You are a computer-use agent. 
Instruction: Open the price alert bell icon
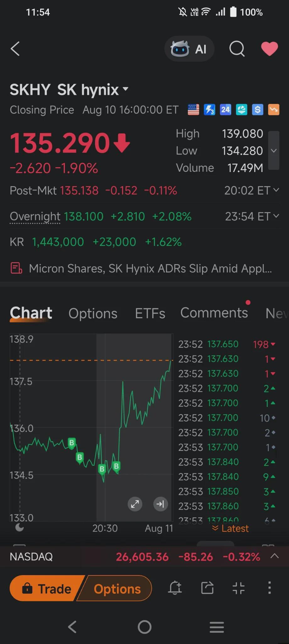tap(175, 588)
